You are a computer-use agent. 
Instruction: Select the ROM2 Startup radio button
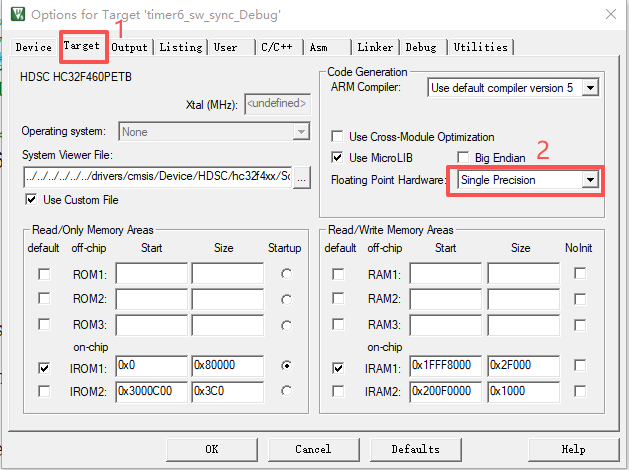[x=286, y=300]
